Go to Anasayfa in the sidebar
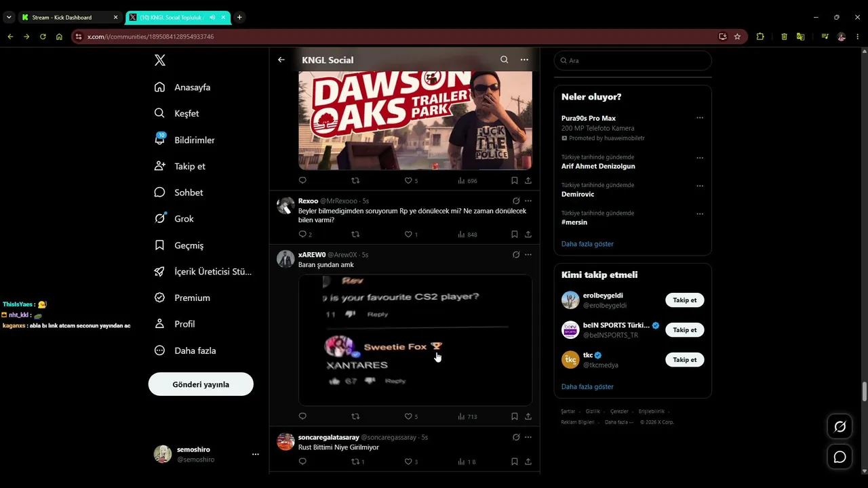Viewport: 868px width, 488px height. [x=183, y=87]
